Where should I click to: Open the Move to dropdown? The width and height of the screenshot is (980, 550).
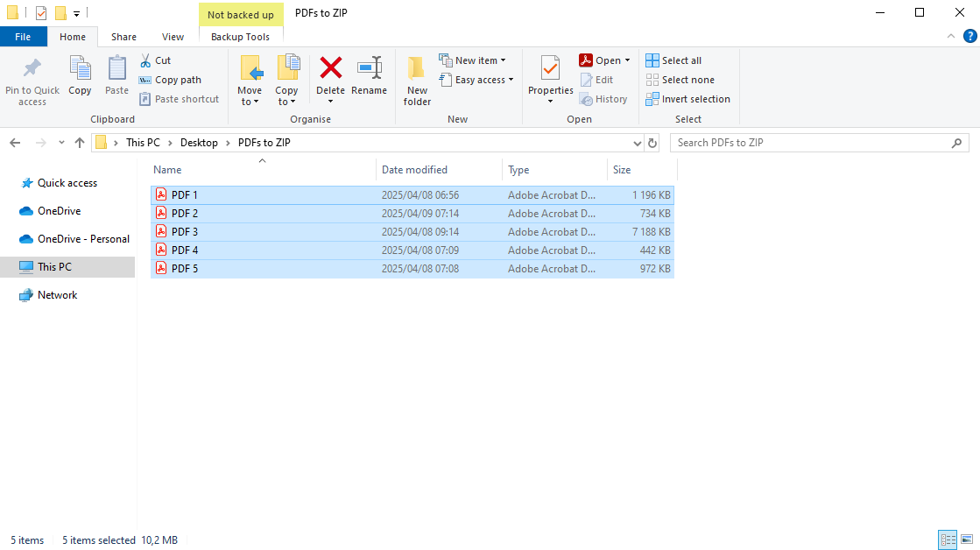[250, 79]
